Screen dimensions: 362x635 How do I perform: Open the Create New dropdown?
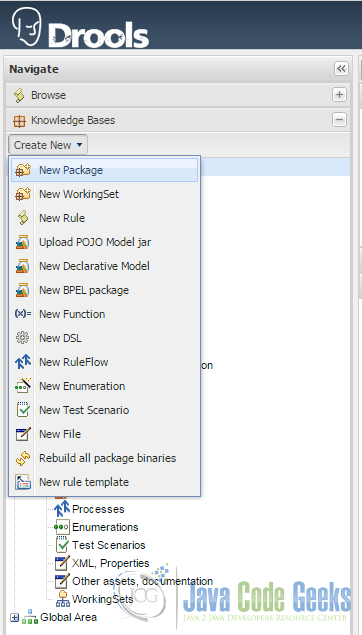[48, 145]
